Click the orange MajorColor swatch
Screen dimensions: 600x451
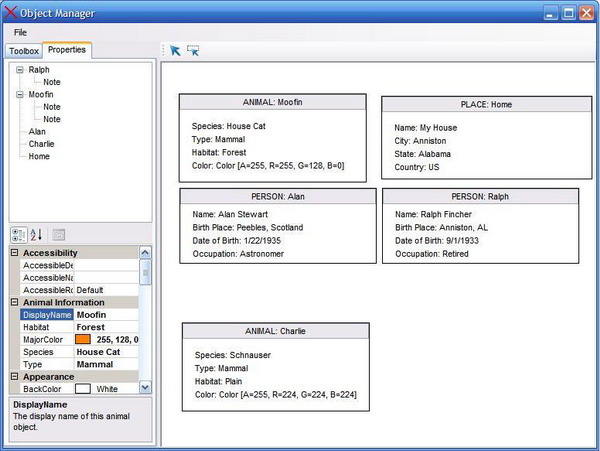coord(83,339)
